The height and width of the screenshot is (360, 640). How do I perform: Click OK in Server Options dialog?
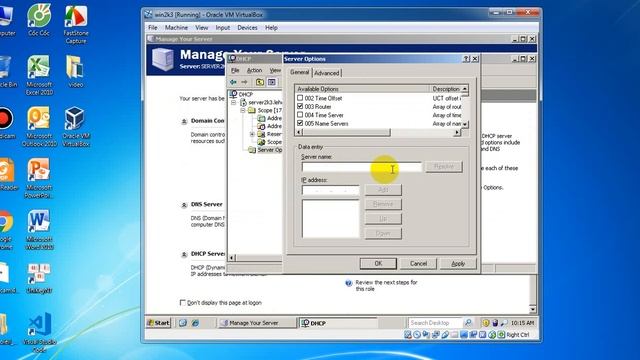click(x=378, y=263)
